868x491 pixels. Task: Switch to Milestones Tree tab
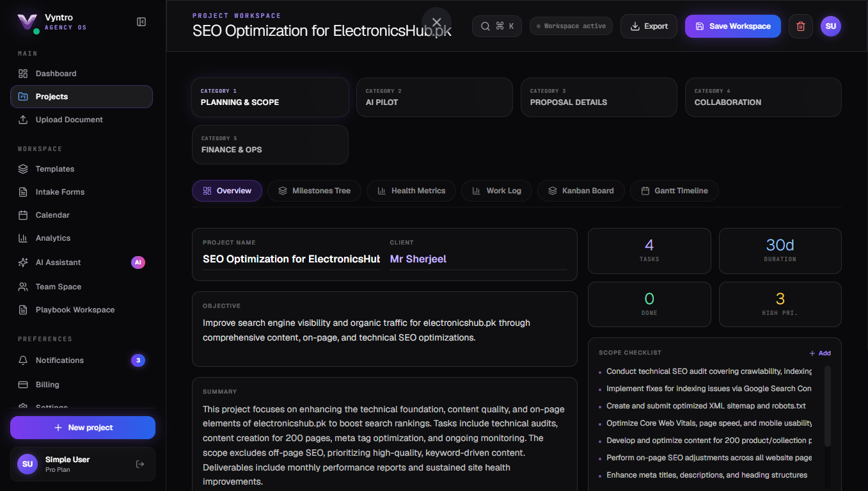click(x=314, y=191)
